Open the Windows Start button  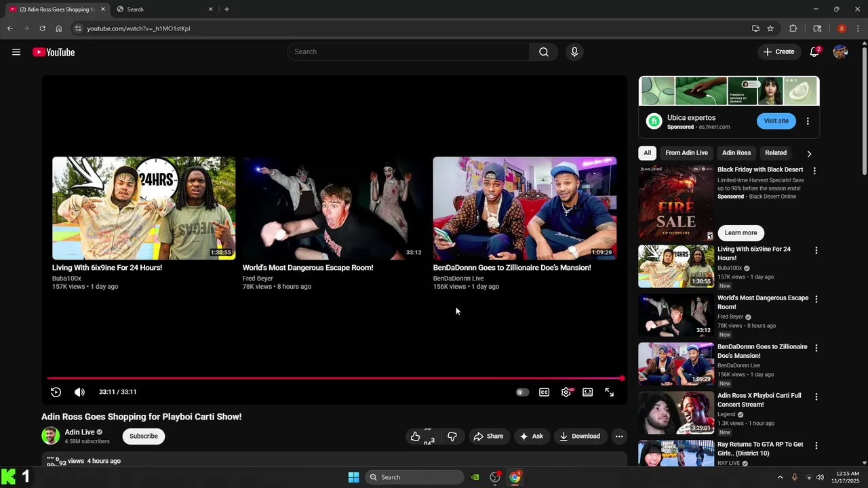coord(353,477)
